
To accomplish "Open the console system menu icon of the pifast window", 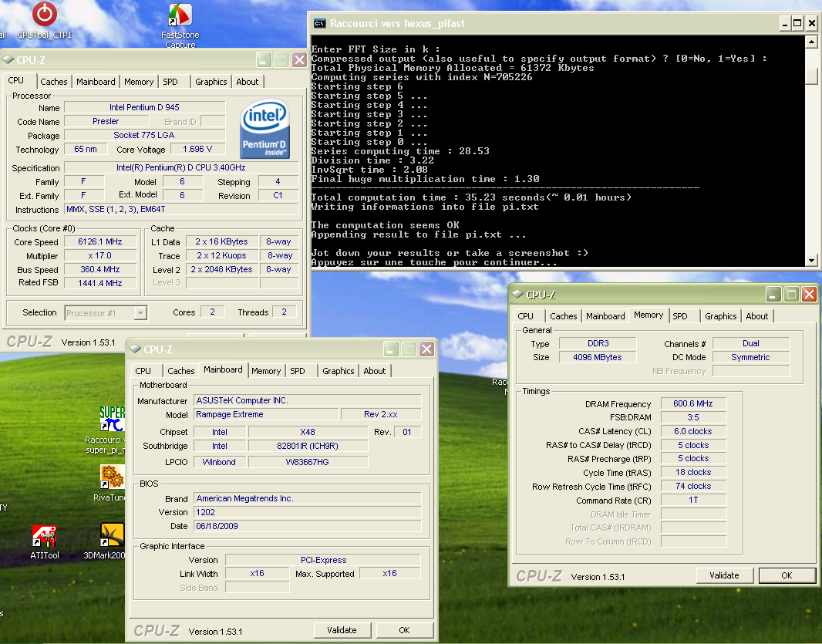I will click(319, 24).
